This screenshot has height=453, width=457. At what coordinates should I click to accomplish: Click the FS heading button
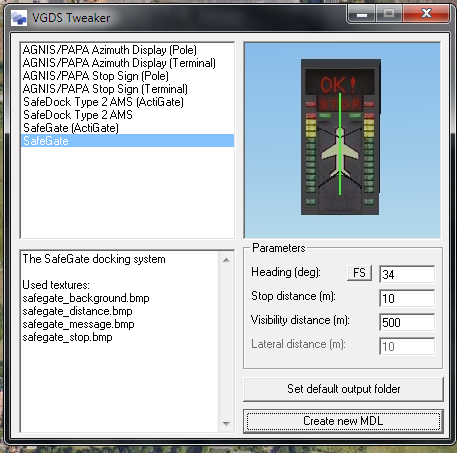[359, 273]
